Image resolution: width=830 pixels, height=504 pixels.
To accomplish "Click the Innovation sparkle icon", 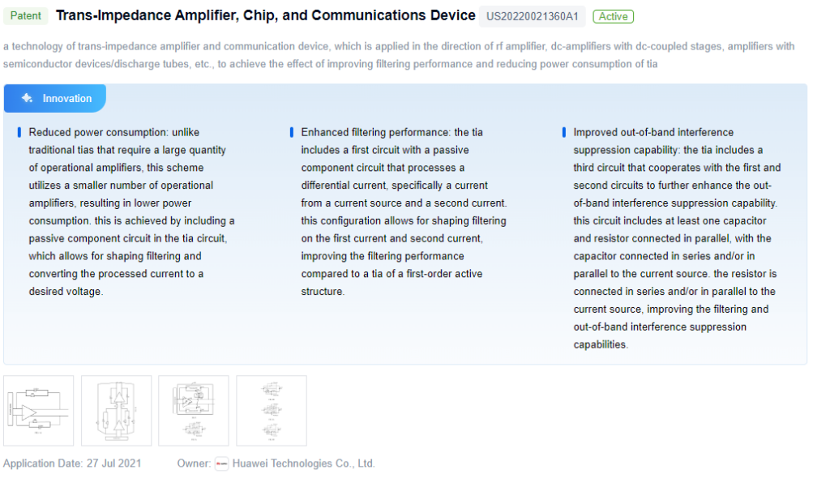I will coord(27,98).
